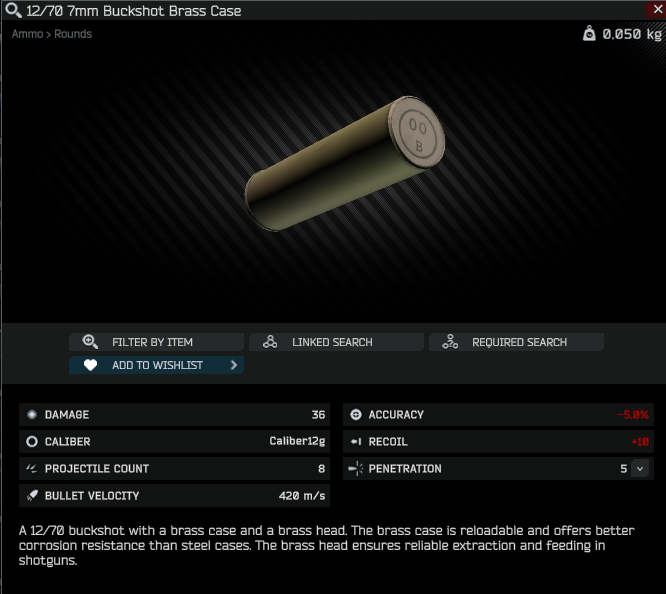Select the 420 m/s velocity value
The image size is (666, 594).
(302, 496)
